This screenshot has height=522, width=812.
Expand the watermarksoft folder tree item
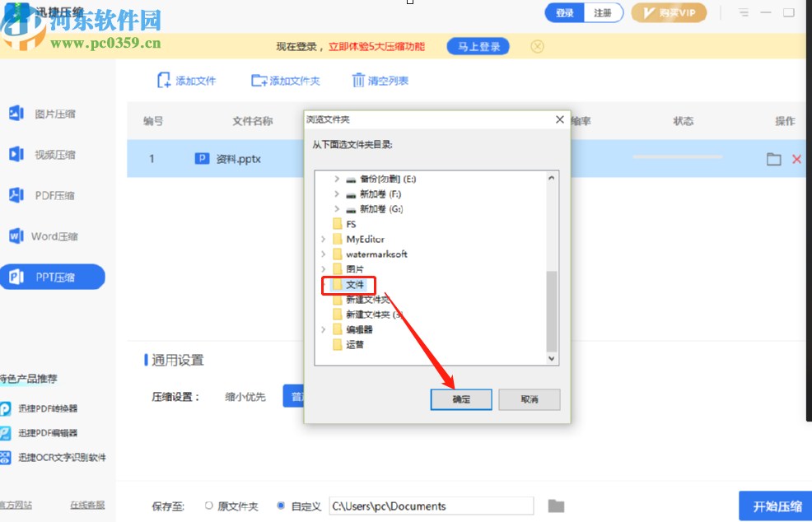tap(323, 254)
